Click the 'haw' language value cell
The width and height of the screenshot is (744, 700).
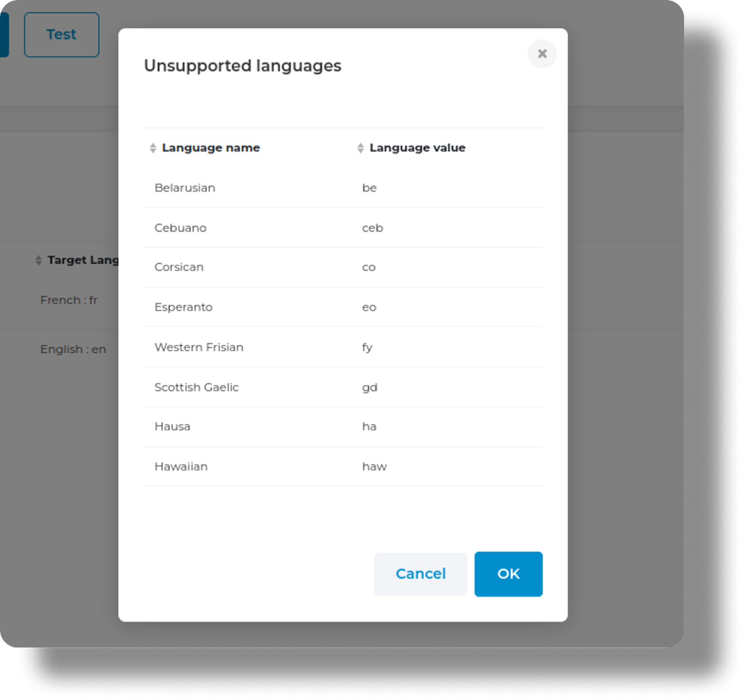pos(374,467)
